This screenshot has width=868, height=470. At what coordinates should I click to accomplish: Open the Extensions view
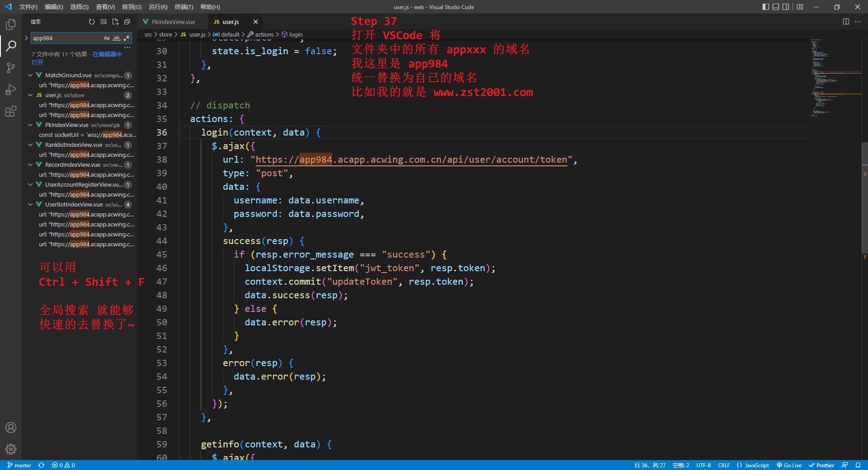[x=11, y=111]
